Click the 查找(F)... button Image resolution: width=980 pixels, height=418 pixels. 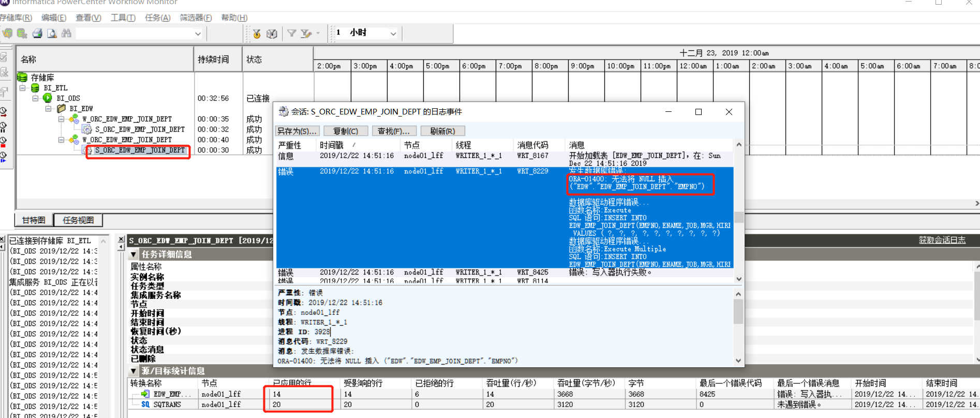(x=394, y=131)
